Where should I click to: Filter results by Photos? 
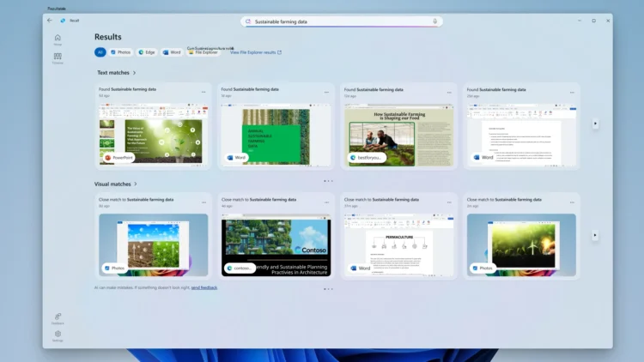click(118, 52)
